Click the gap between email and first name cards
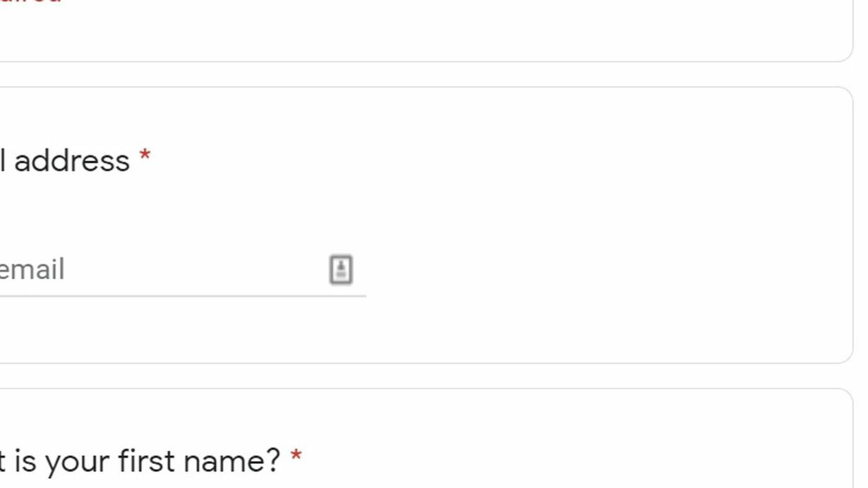 click(x=423, y=376)
